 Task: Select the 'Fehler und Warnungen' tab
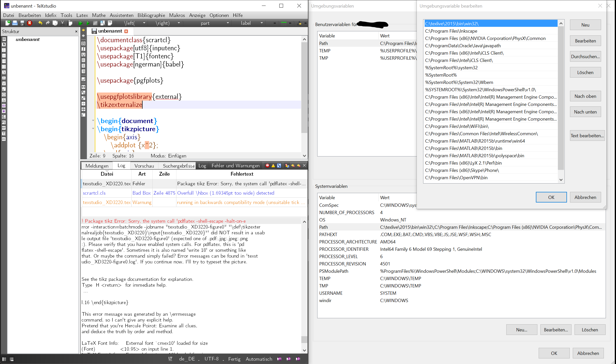[235, 166]
